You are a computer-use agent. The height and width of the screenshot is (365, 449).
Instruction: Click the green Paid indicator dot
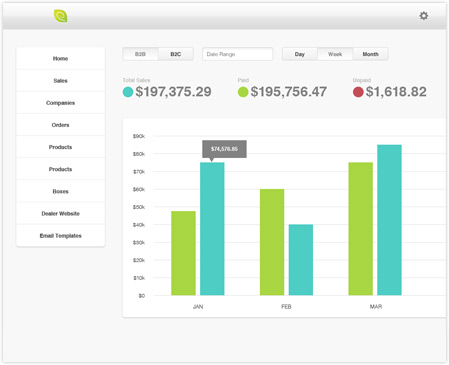[x=243, y=92]
